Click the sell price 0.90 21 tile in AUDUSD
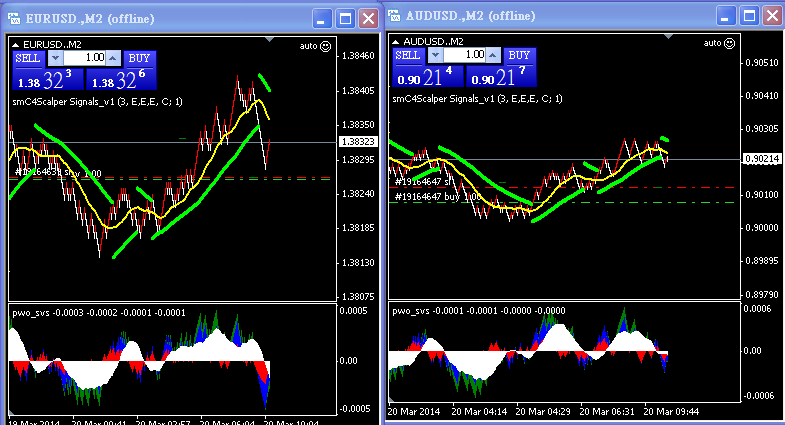This screenshot has width=785, height=425. [x=428, y=77]
